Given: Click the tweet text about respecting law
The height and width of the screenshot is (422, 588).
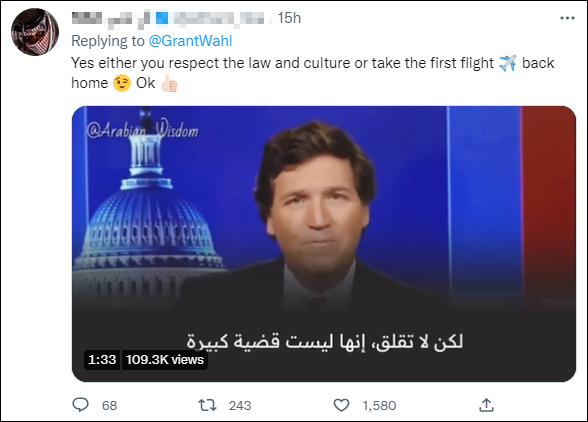Looking at the screenshot, I should click(313, 73).
